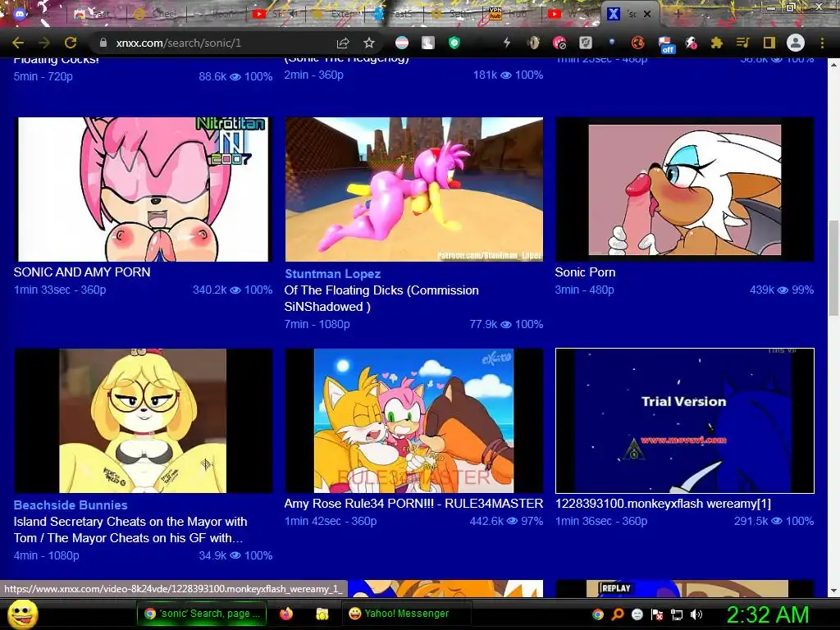Switch to the 'Chec' browser tab
This screenshot has height=630, width=840.
tap(155, 14)
